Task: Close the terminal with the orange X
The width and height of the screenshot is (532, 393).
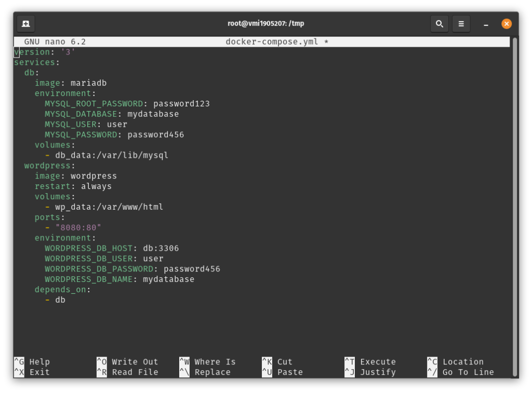Action: click(507, 24)
